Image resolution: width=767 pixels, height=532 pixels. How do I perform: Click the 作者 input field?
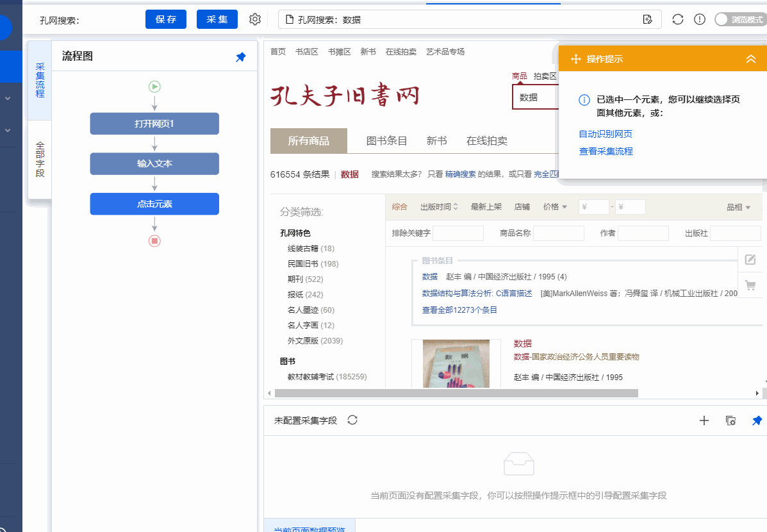click(x=643, y=233)
